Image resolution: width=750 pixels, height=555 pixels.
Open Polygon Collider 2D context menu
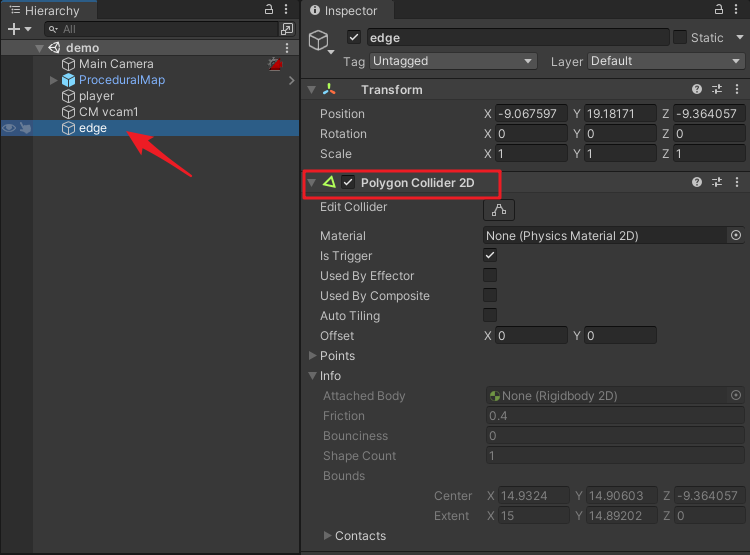(x=737, y=182)
